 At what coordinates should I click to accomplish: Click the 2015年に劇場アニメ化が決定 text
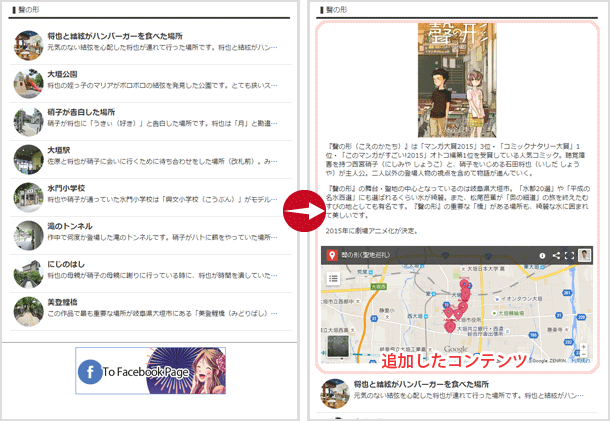coord(372,231)
